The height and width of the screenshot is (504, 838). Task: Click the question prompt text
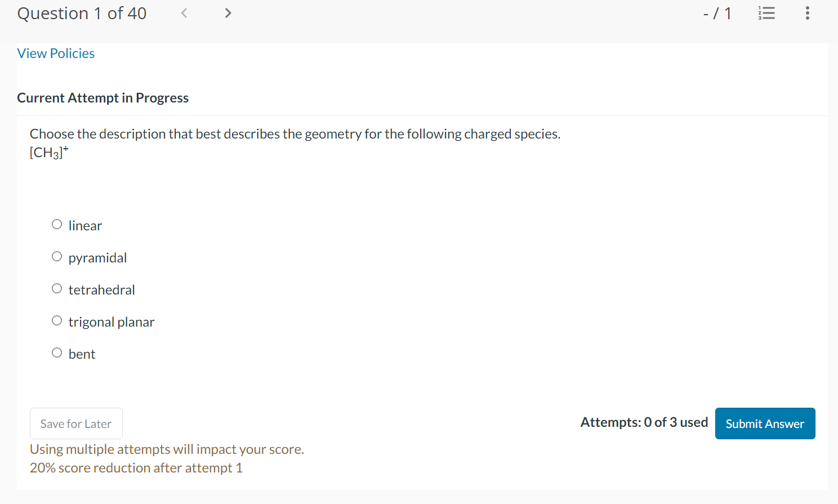tap(295, 133)
